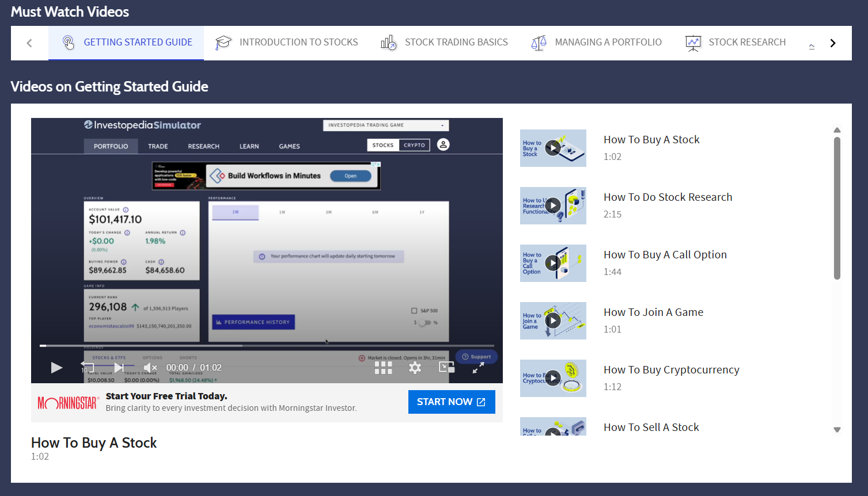This screenshot has height=496, width=868.
Task: Open the How To Sell A Stock title
Action: pyautogui.click(x=651, y=428)
